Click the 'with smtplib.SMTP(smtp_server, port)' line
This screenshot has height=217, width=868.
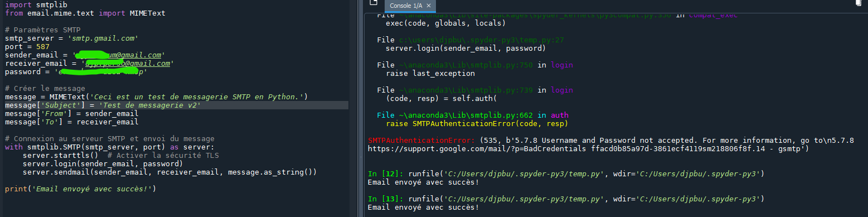coord(110,147)
